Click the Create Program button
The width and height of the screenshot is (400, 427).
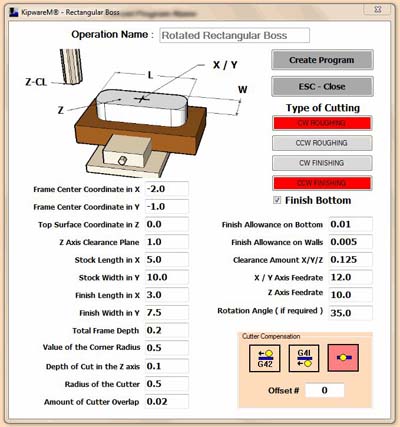pos(322,60)
